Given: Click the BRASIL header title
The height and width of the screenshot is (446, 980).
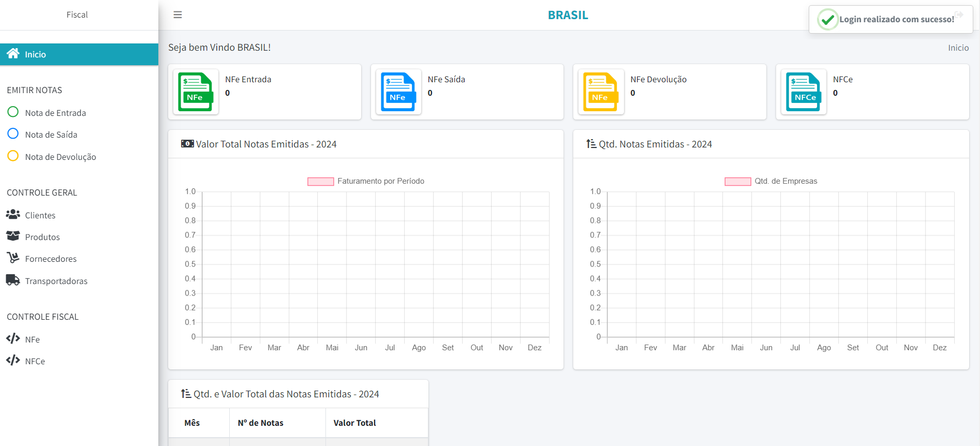Looking at the screenshot, I should (568, 15).
